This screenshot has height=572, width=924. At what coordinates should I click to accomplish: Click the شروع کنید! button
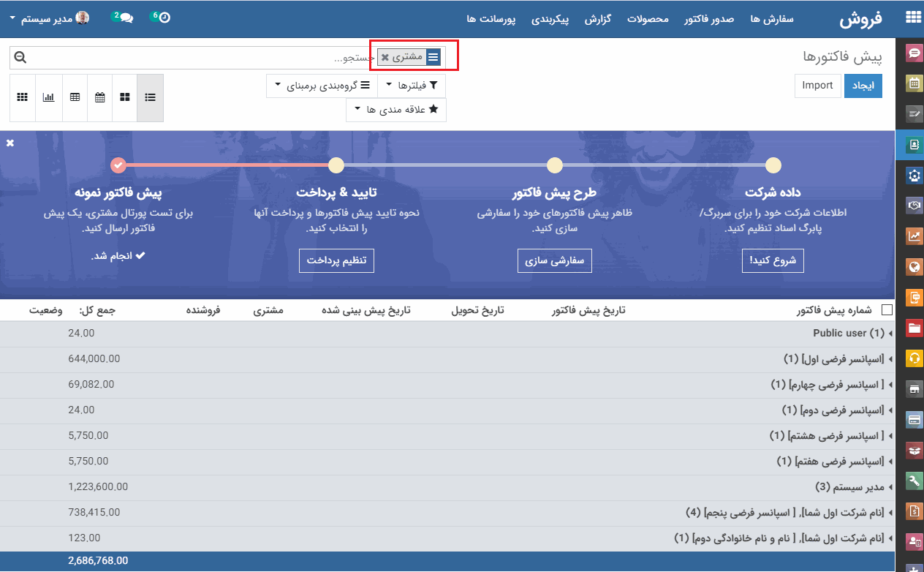(773, 260)
